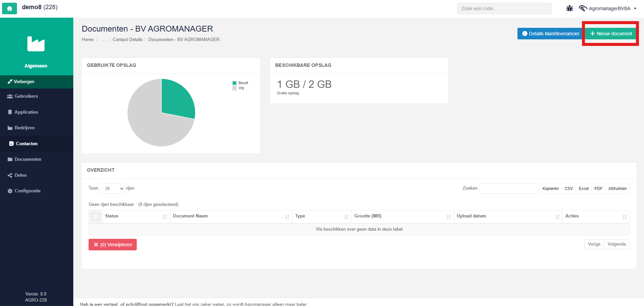Open the green home icon button
Viewport: 644px width, 306px height.
(10, 8)
